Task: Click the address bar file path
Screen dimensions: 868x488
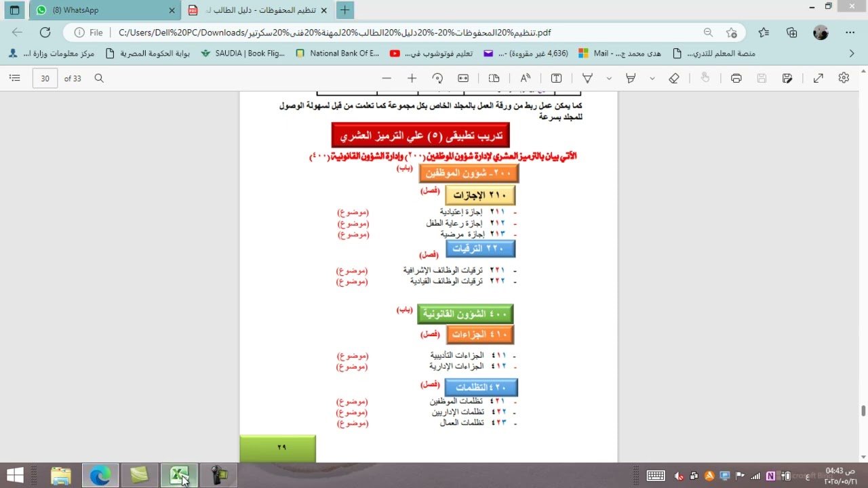Action: pyautogui.click(x=334, y=33)
